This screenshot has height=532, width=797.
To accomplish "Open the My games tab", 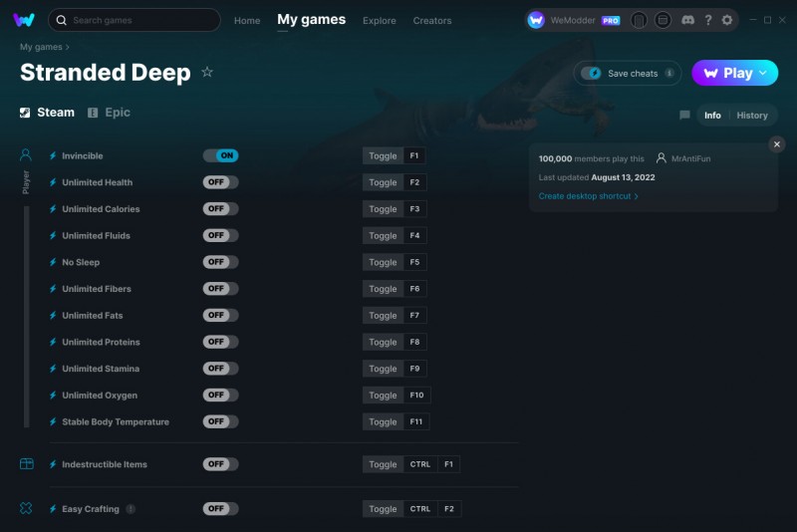I will (x=311, y=20).
